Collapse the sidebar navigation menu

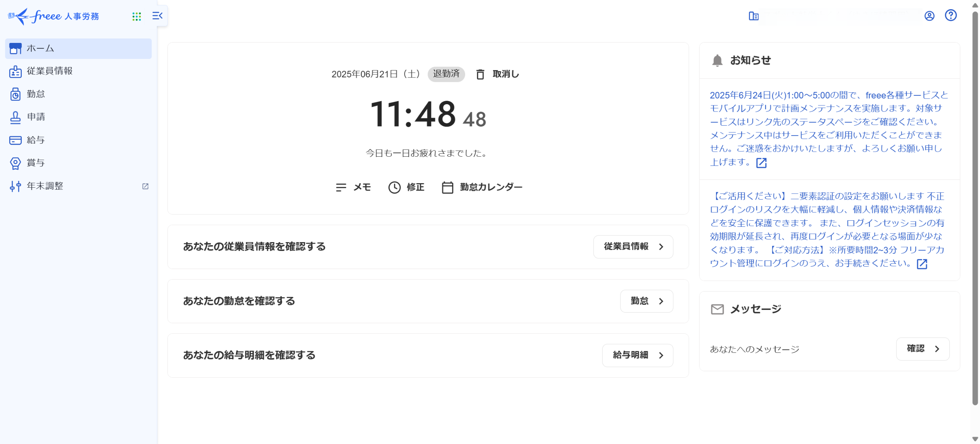pyautogui.click(x=157, y=16)
